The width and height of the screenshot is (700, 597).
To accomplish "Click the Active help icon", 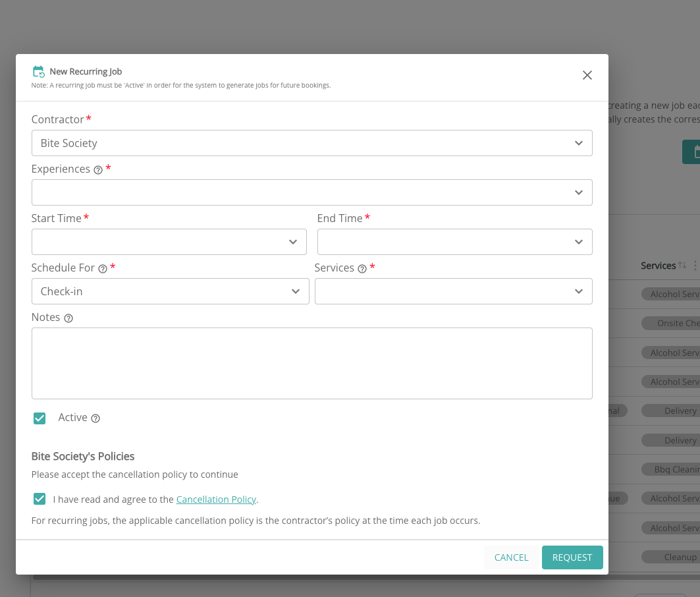I will [x=95, y=418].
